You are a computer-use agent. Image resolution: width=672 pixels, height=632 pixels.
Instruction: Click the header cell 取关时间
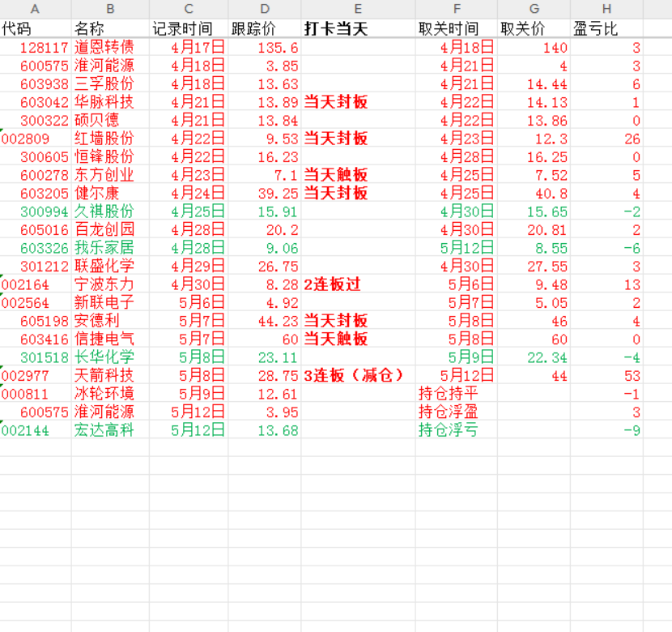(x=457, y=28)
